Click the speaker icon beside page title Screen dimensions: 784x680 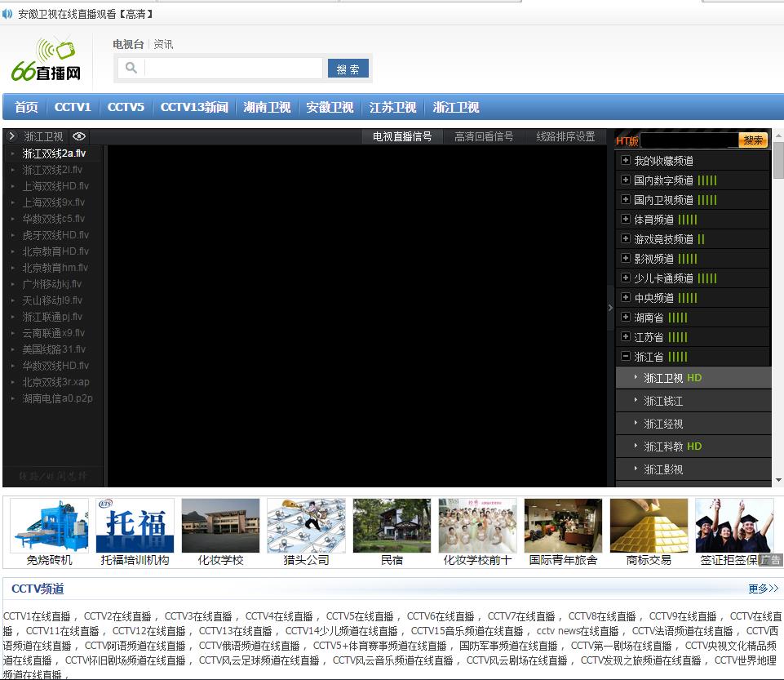[7, 14]
